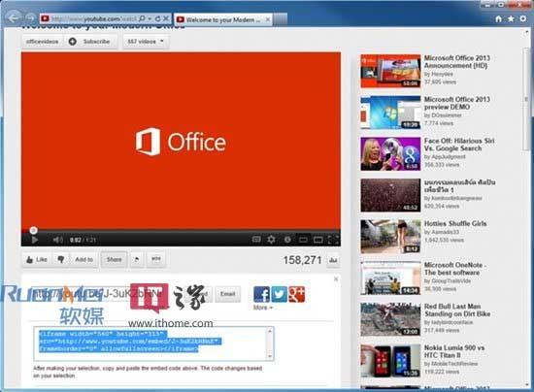Open the browser Home icon
This screenshot has width=534, height=392.
pos(498,19)
